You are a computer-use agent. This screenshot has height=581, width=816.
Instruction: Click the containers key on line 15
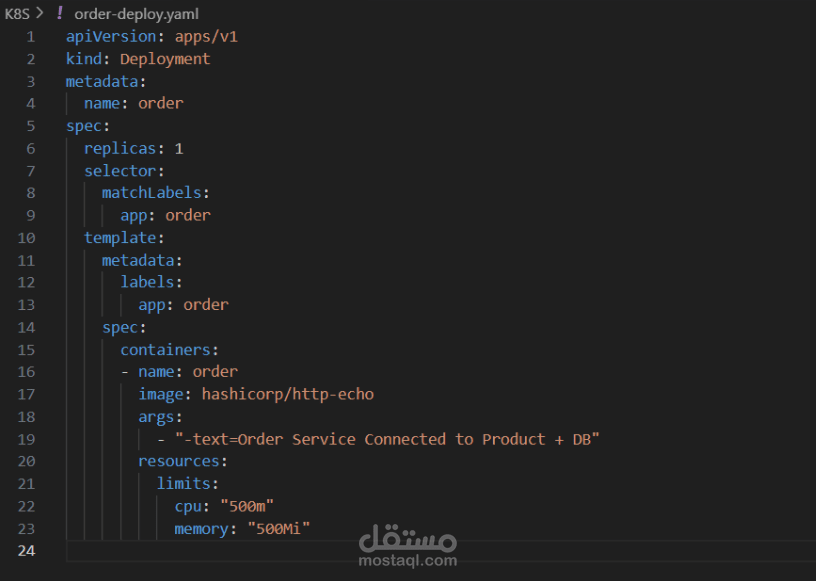(x=165, y=349)
